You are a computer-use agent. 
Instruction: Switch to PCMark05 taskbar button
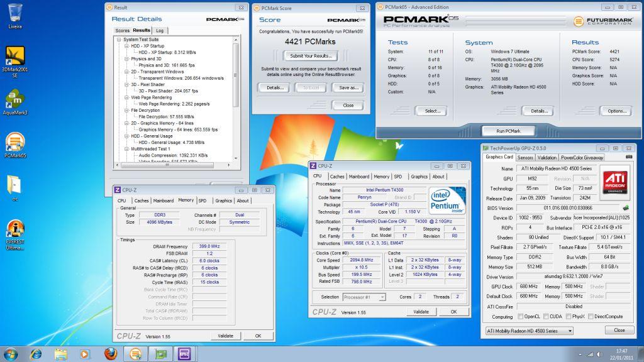pos(136,353)
